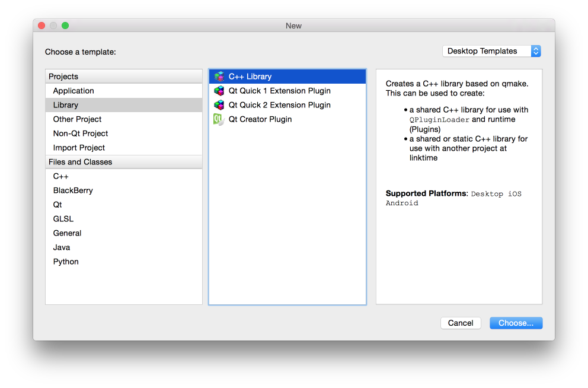The width and height of the screenshot is (588, 388).
Task: Select the Library project category
Action: tap(124, 105)
